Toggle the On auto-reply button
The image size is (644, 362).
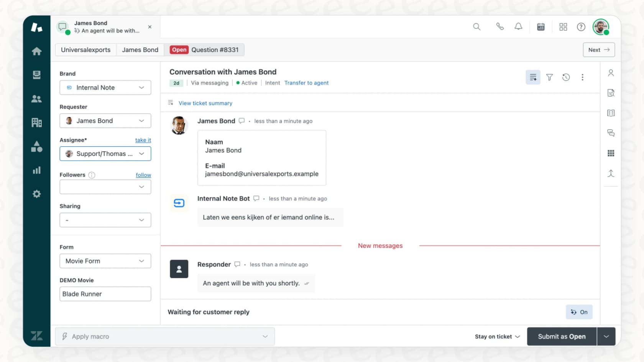(579, 312)
